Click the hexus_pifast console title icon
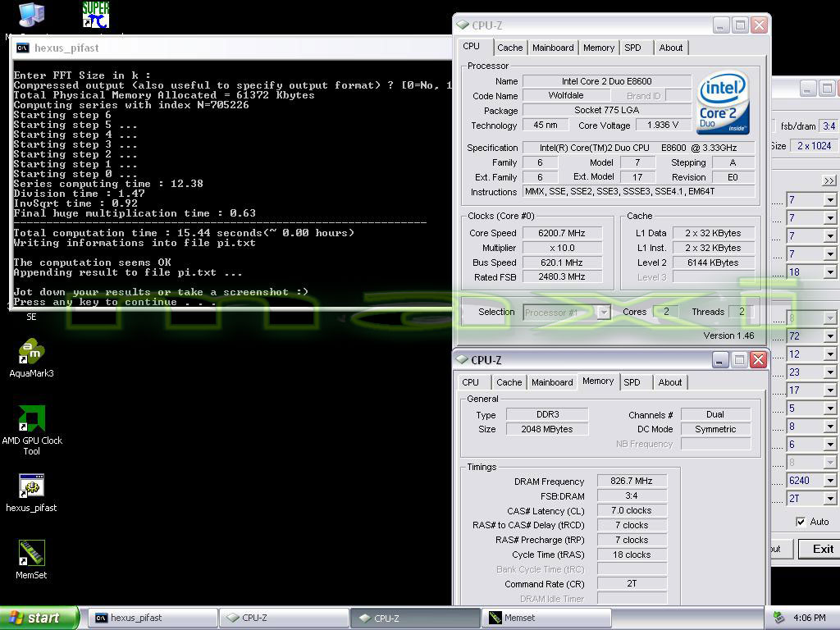The height and width of the screenshot is (630, 840). click(22, 48)
